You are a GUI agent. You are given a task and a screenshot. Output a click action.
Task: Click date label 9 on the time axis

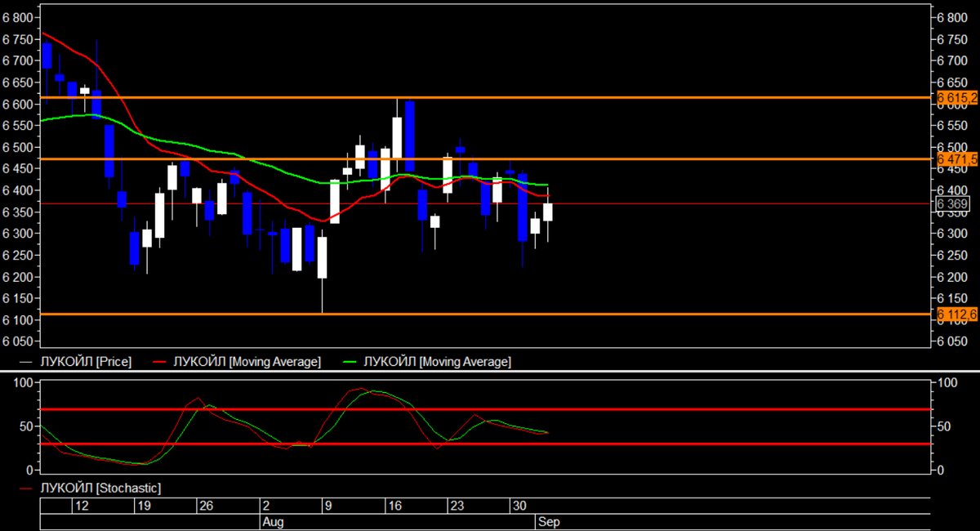329,506
